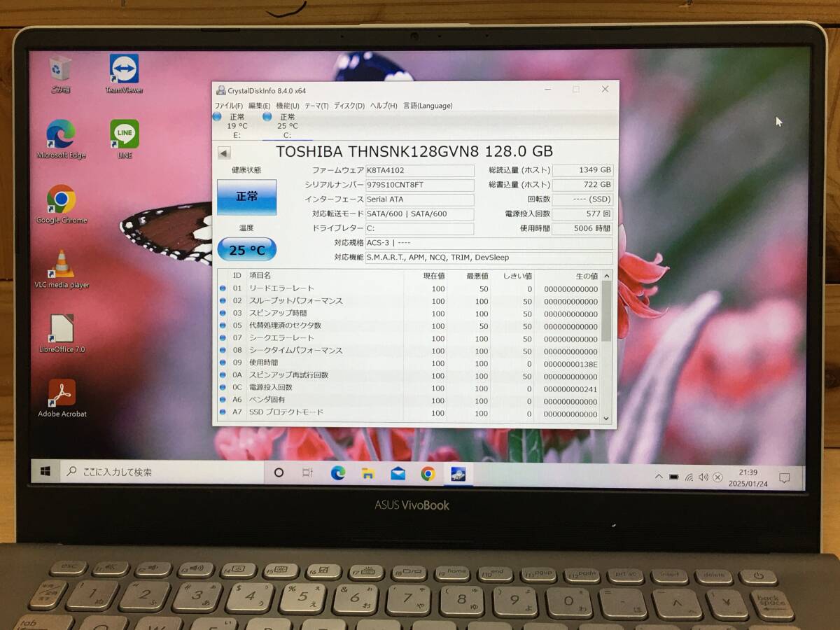Click the interface field Serial ATA

pos(419,199)
